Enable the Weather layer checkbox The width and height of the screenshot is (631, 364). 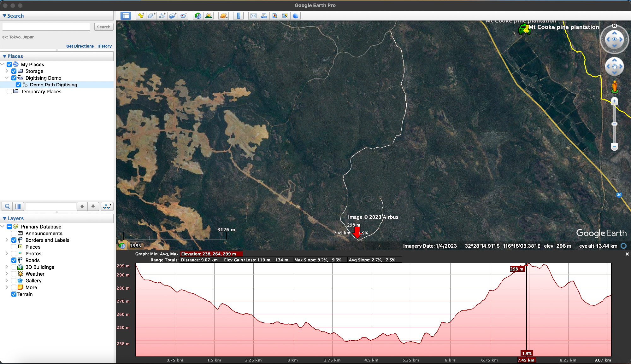coord(14,274)
